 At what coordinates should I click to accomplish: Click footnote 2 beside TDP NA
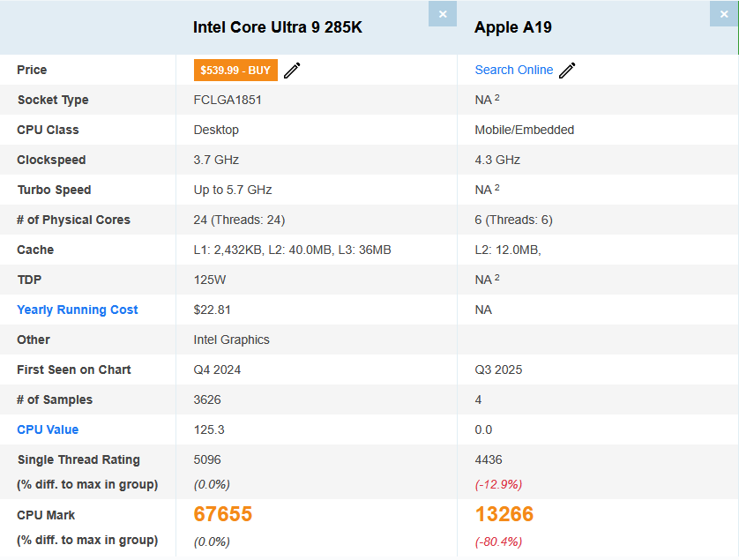(497, 278)
